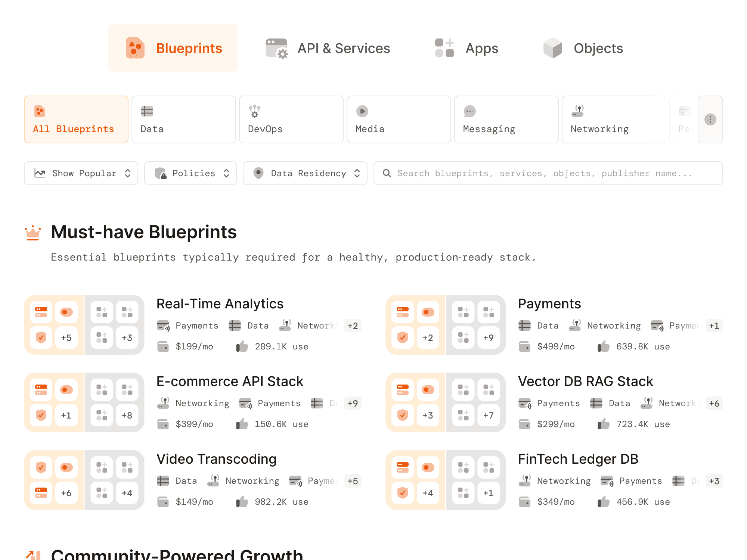Open the overflow menu after the category chips
Image resolution: width=747 pixels, height=560 pixels.
pyautogui.click(x=710, y=119)
